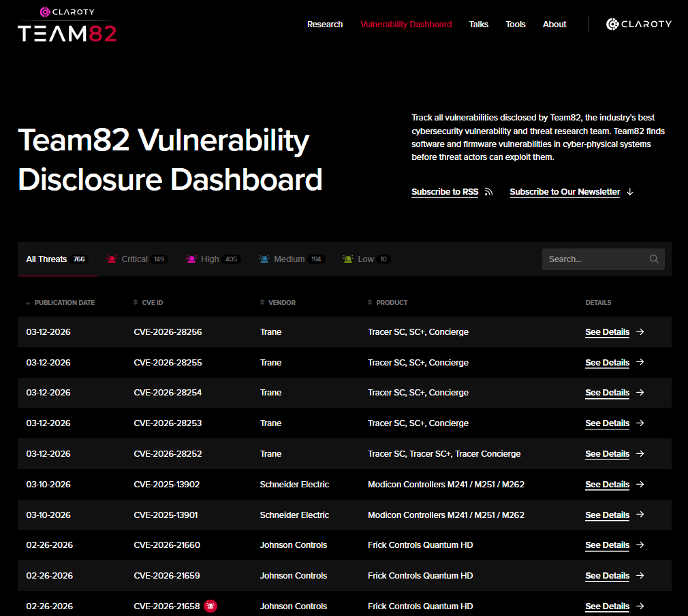Open See Details for CVE-2025-13901
The image size is (688, 616).
[x=607, y=515]
